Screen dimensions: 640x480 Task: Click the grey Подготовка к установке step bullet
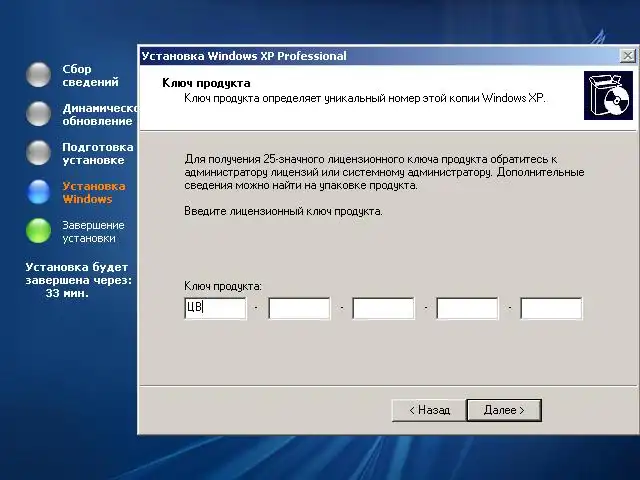pyautogui.click(x=38, y=153)
